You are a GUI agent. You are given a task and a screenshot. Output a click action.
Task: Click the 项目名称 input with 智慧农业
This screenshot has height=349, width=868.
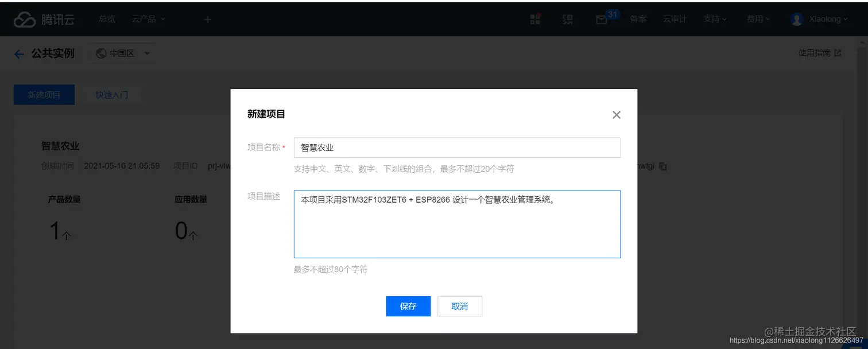pos(457,148)
